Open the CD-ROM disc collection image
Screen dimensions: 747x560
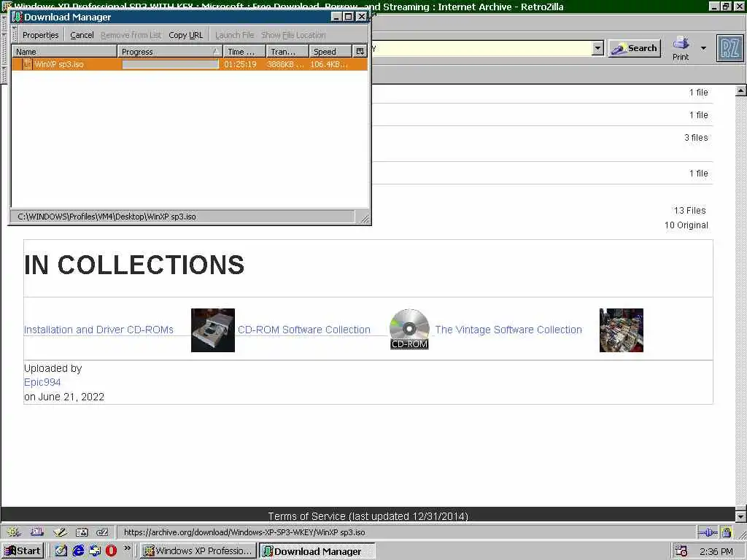(x=409, y=329)
